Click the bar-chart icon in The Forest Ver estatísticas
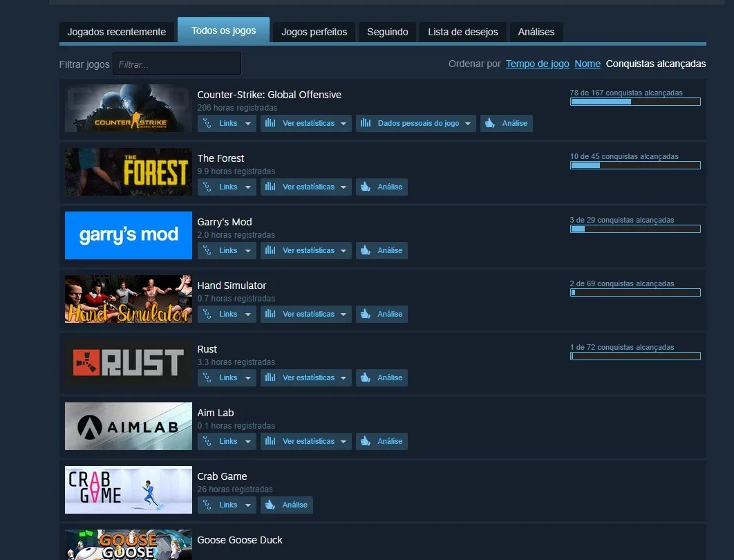This screenshot has height=560, width=734. (270, 187)
